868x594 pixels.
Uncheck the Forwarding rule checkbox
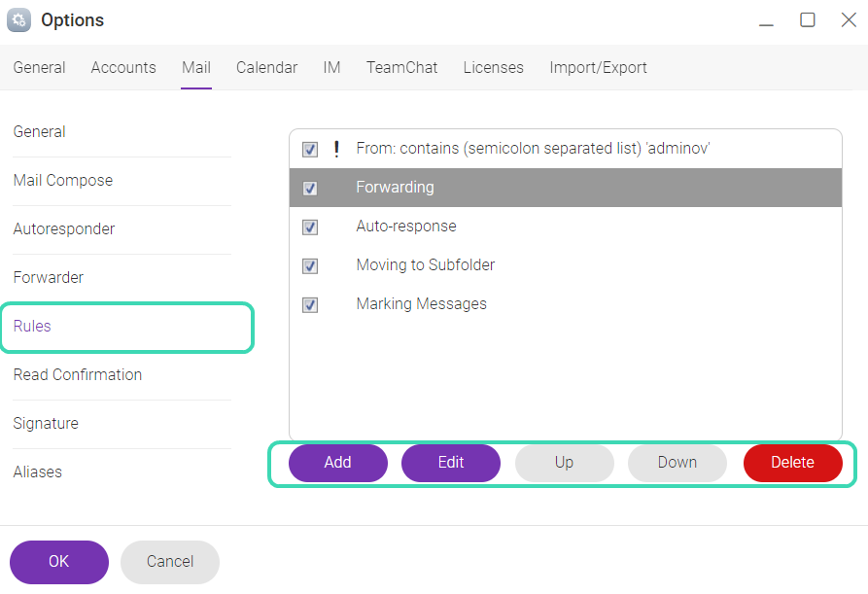310,189
